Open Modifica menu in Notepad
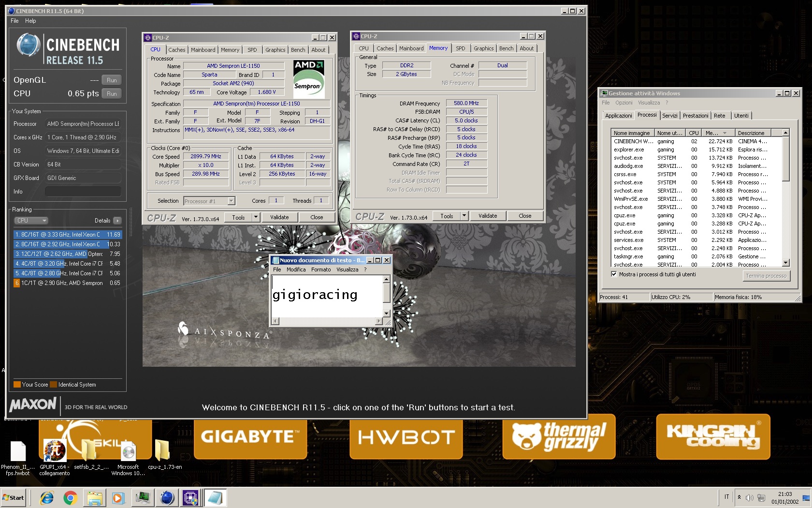 click(x=296, y=269)
